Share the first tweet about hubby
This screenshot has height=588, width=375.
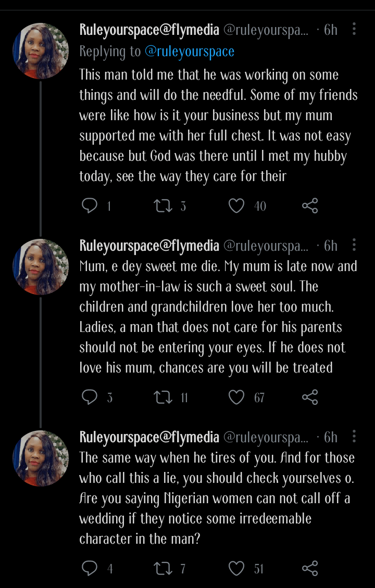coord(310,206)
